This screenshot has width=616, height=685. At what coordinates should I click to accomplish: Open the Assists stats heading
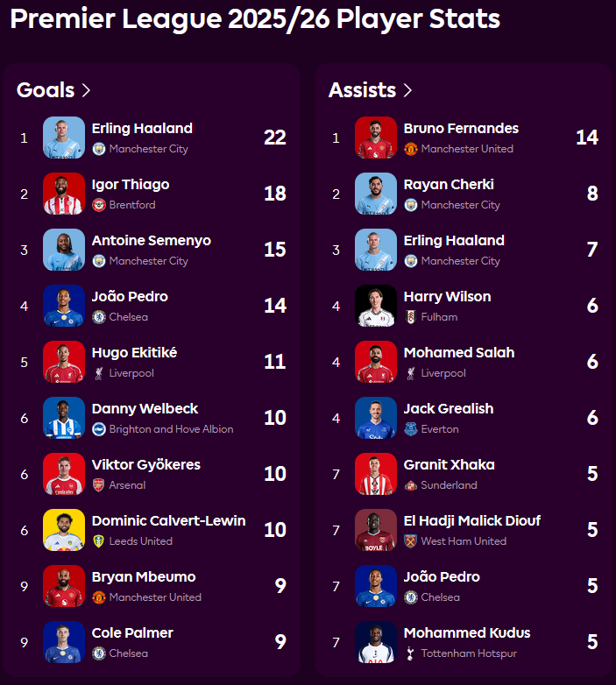[x=362, y=90]
